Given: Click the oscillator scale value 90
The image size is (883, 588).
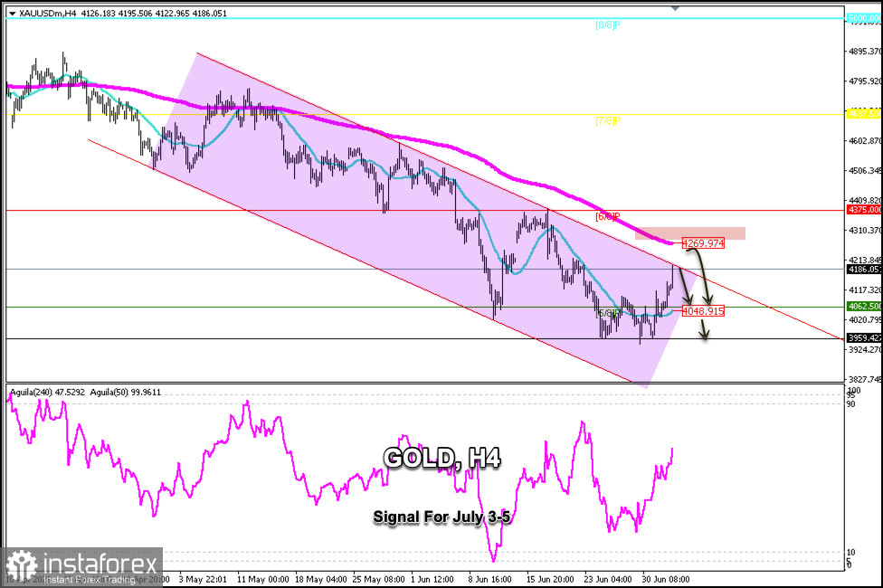Looking at the screenshot, I should click(x=851, y=403).
